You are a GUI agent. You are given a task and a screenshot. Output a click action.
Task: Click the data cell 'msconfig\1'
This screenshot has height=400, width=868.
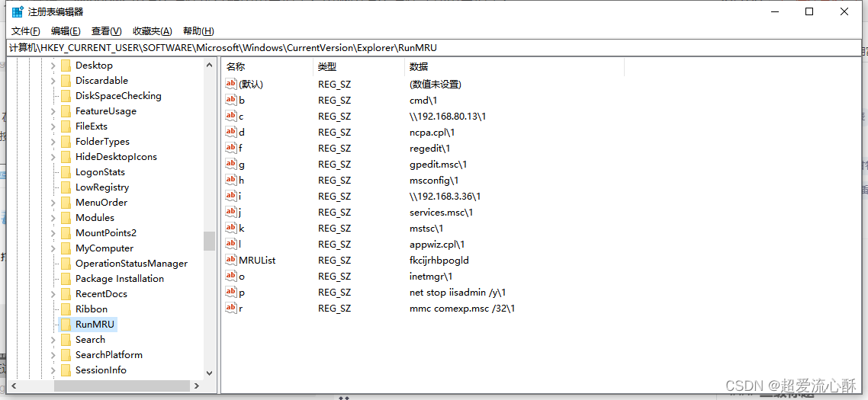[x=434, y=181]
